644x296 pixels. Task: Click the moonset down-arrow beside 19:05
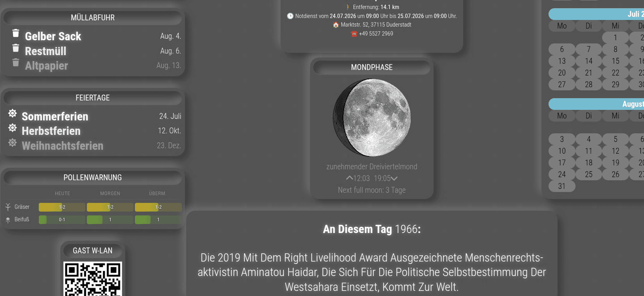pyautogui.click(x=394, y=178)
